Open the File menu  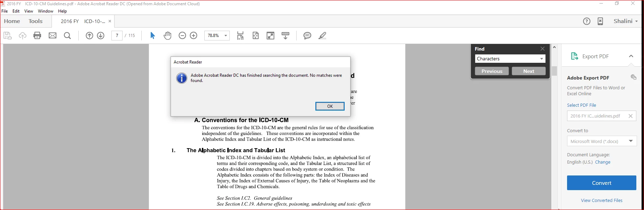5,11
